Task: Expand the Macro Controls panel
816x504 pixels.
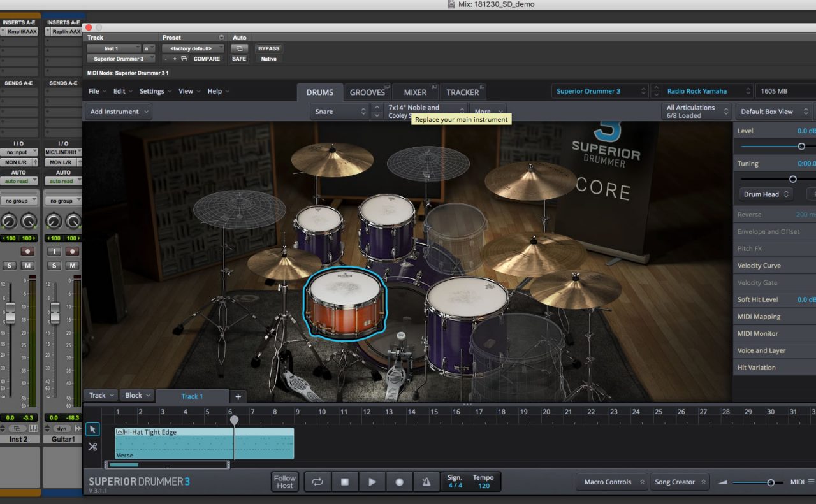Action: click(612, 482)
